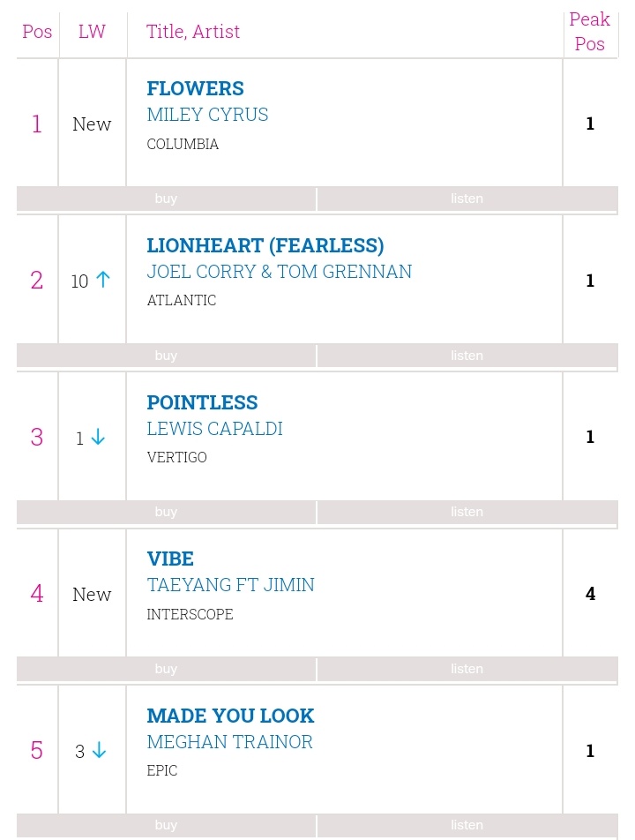This screenshot has height=840, width=635.
Task: Click listen button under Vibe
Action: [467, 669]
